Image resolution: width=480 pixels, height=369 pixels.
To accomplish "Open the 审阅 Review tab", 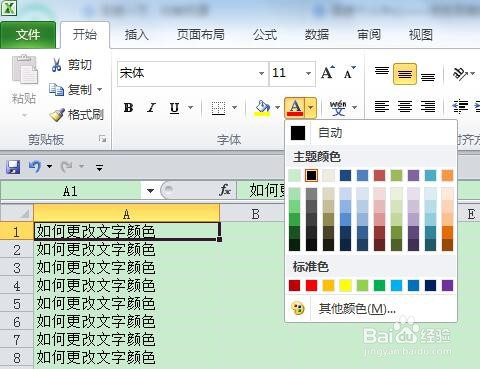I will tap(369, 35).
